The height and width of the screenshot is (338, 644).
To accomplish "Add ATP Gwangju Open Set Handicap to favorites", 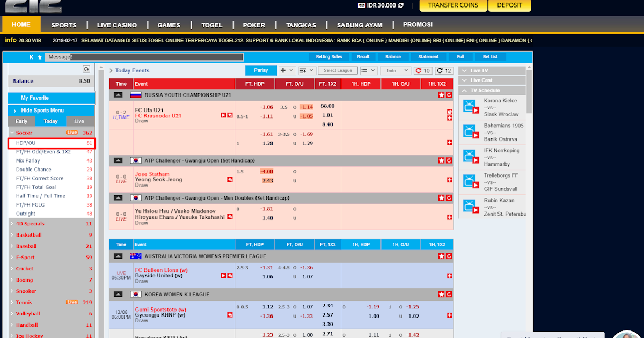I will coord(441,160).
